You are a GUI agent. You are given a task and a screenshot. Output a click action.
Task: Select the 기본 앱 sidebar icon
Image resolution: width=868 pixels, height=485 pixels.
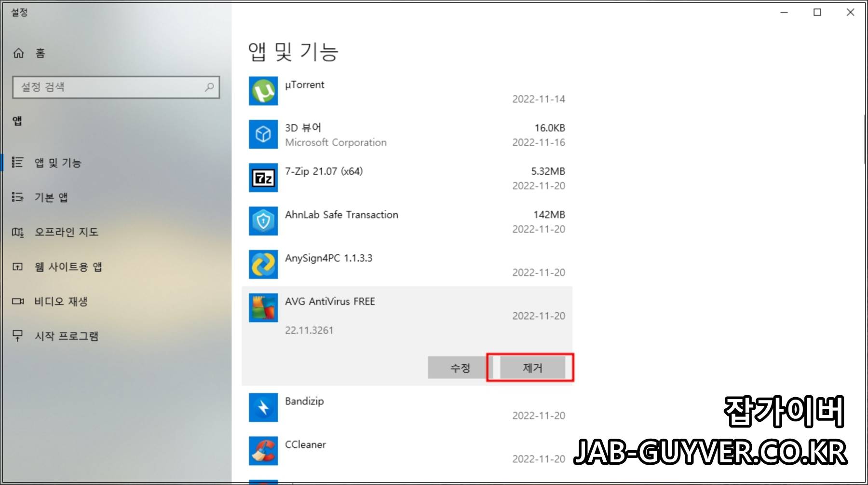click(x=17, y=197)
